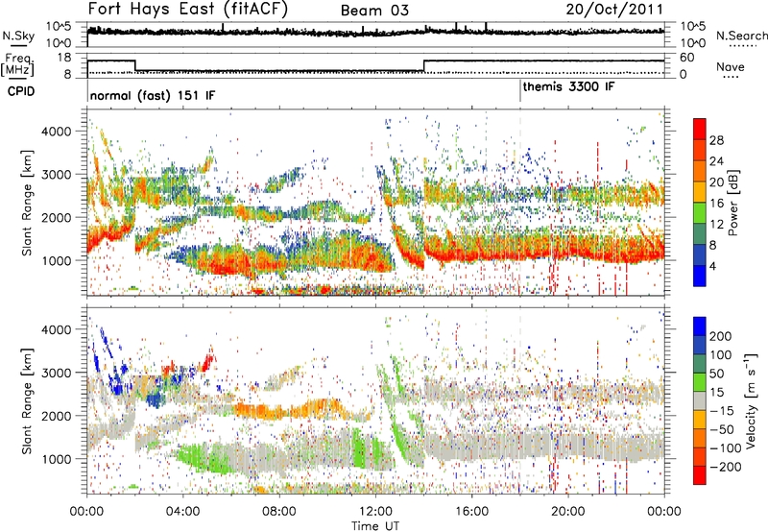
Task: Click the '16' tick on power colorbar
Action: [x=716, y=204]
